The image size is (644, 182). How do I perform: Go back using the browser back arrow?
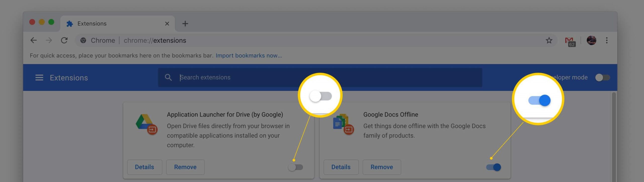33,40
